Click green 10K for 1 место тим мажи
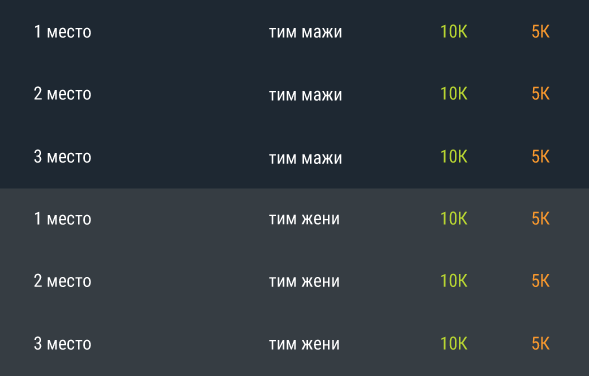 (454, 32)
